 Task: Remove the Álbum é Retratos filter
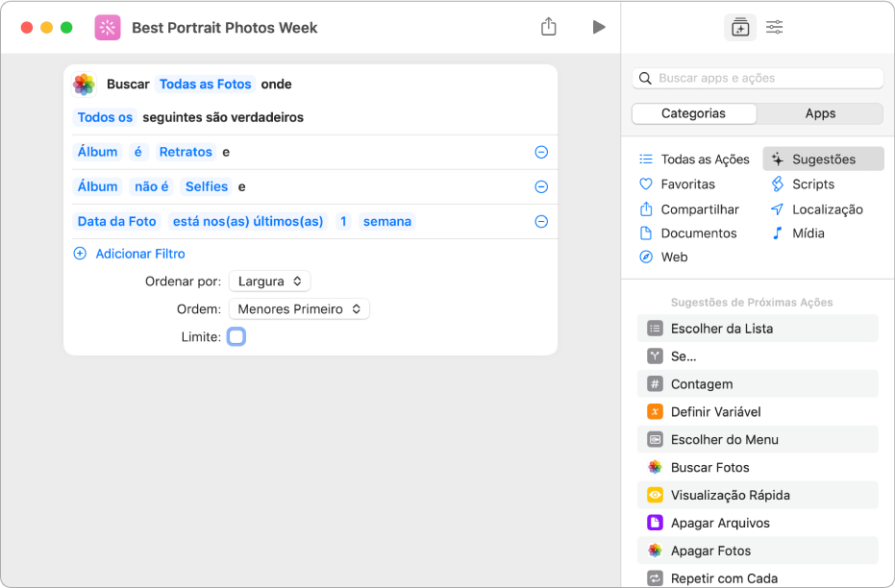[541, 152]
